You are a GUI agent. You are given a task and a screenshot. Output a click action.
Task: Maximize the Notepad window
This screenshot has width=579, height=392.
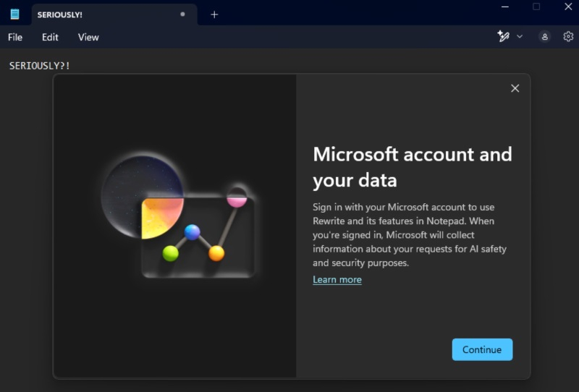click(x=536, y=7)
